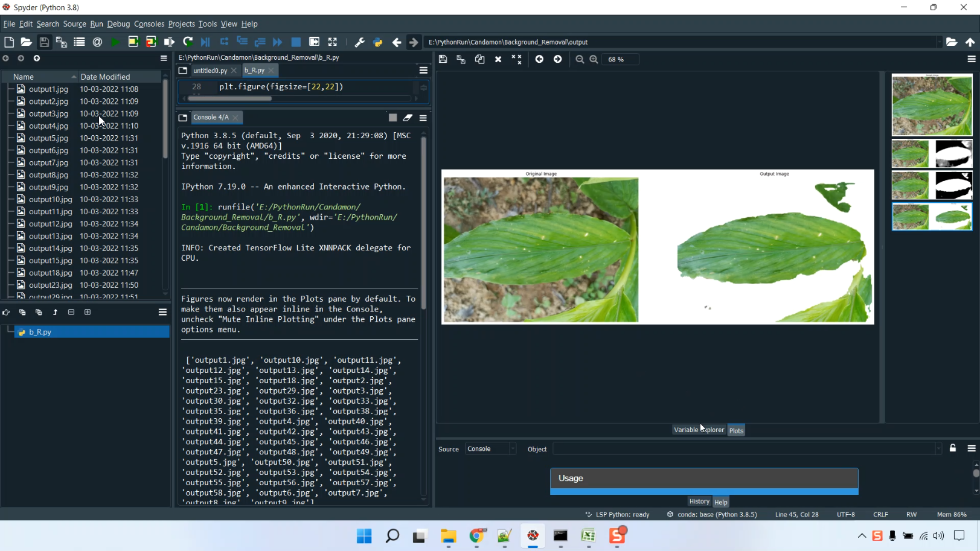Image resolution: width=980 pixels, height=551 pixels.
Task: Clear the console with the eraser icon
Action: pyautogui.click(x=408, y=118)
